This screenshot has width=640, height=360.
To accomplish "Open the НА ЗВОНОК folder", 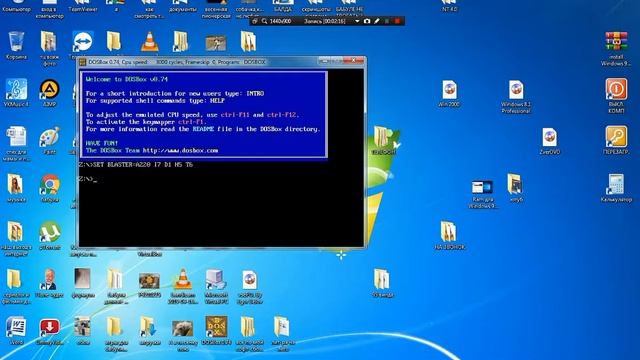I will [449, 232].
